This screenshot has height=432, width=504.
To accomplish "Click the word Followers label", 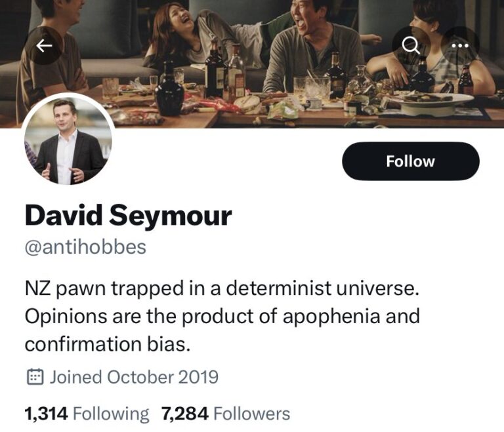I will click(x=252, y=414).
